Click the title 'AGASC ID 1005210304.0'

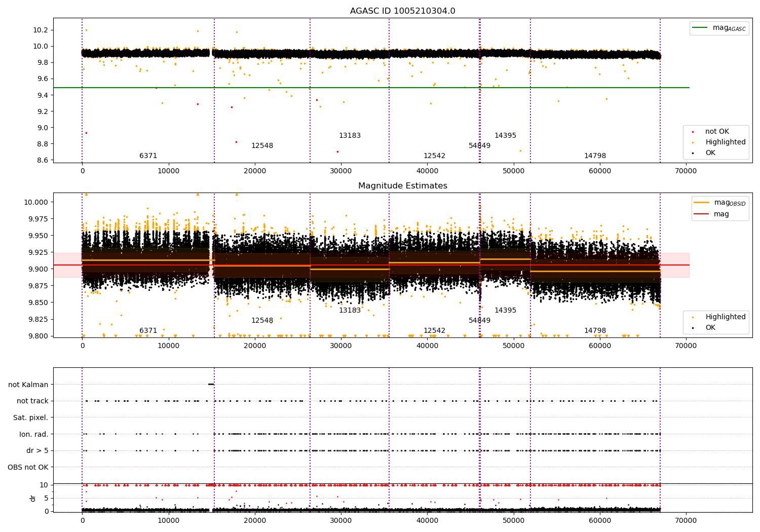(x=402, y=11)
